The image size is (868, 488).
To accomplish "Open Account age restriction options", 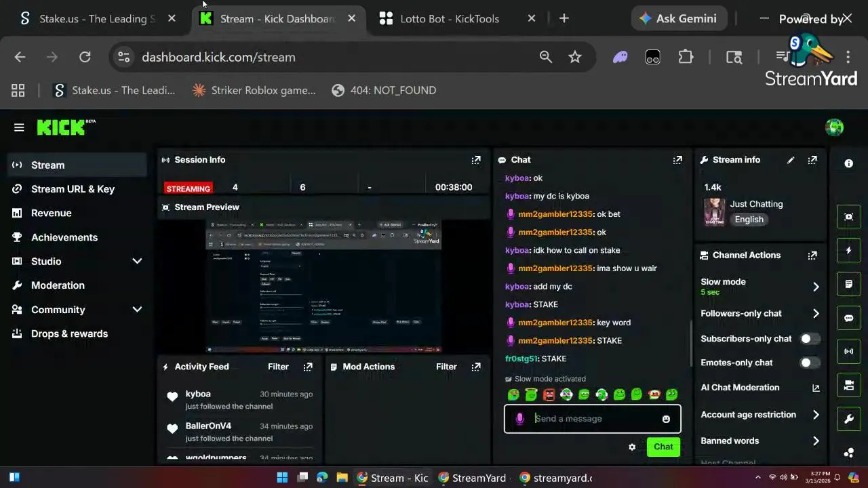I will pyautogui.click(x=760, y=415).
